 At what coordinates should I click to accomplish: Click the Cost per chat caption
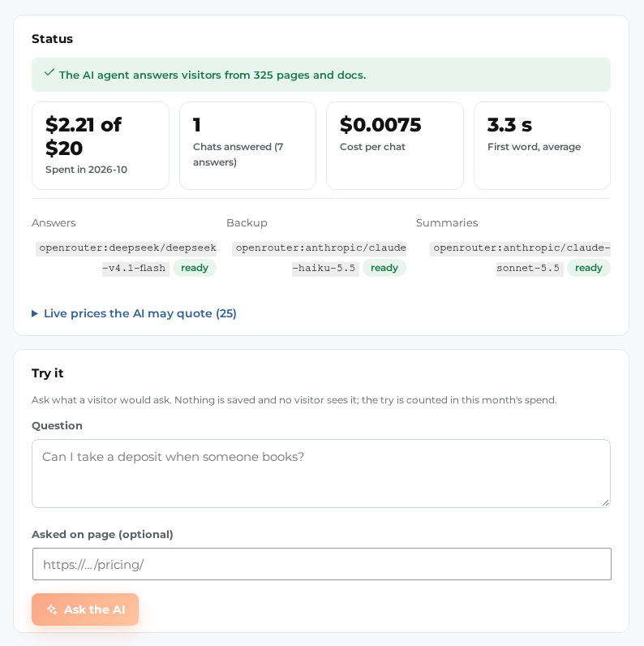pyautogui.click(x=372, y=147)
